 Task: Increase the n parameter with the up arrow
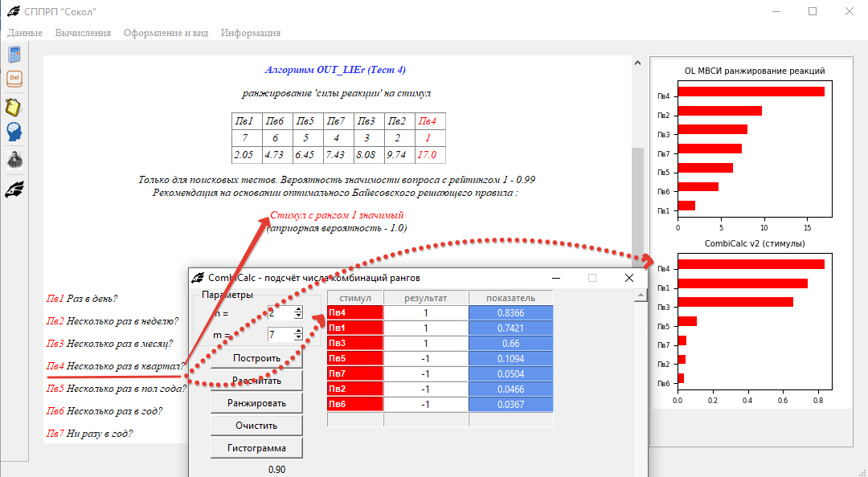click(x=298, y=309)
